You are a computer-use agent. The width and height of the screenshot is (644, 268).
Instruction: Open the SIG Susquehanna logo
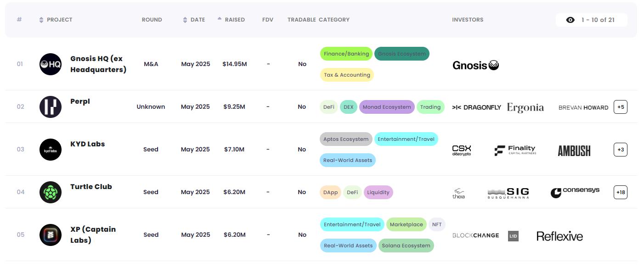pos(508,193)
